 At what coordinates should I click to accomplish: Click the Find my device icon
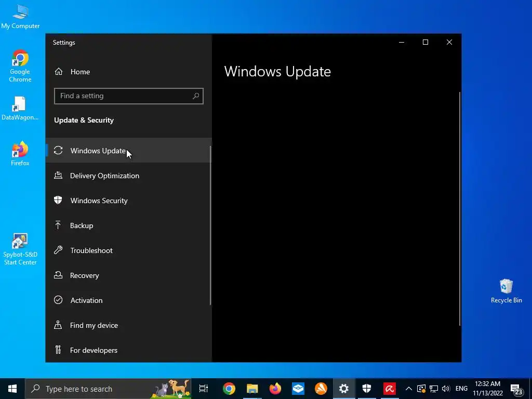click(58, 325)
